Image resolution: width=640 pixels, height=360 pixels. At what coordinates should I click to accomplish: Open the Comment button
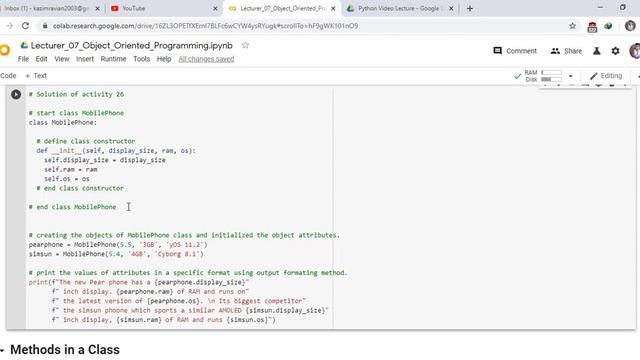point(515,51)
